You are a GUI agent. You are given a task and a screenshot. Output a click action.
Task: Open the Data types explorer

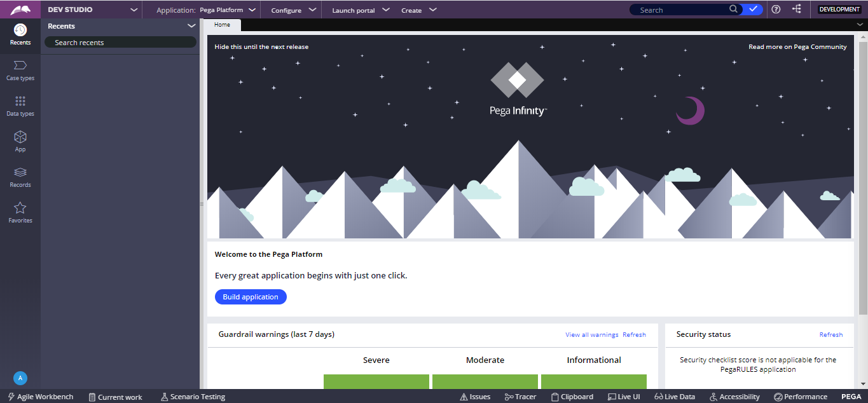pos(20,106)
